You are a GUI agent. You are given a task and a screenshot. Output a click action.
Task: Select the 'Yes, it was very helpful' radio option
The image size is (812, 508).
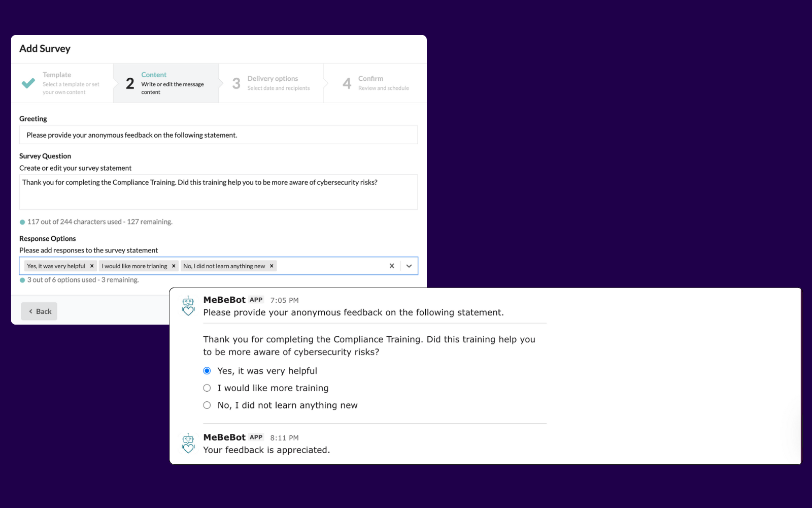207,371
